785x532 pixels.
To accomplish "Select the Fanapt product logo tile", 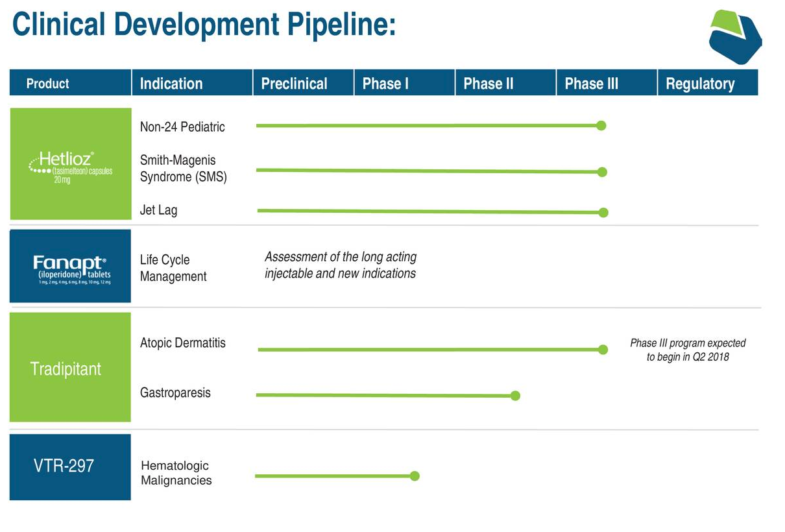I will click(x=70, y=266).
